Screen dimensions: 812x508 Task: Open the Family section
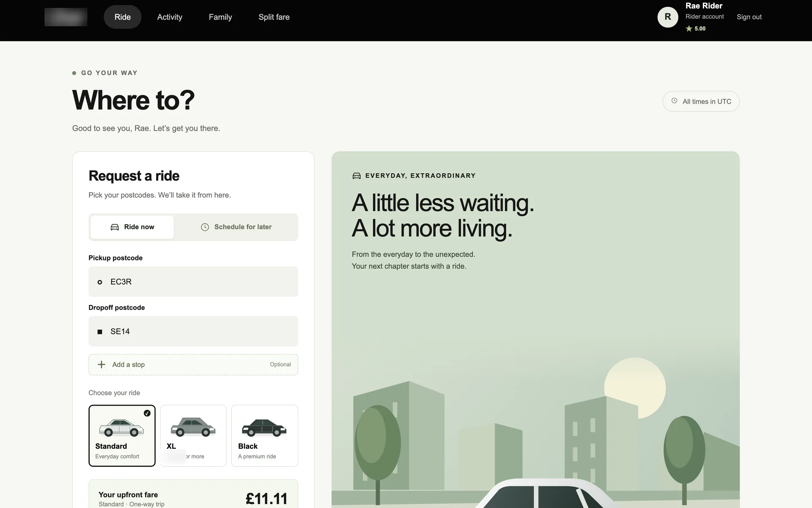coord(220,17)
